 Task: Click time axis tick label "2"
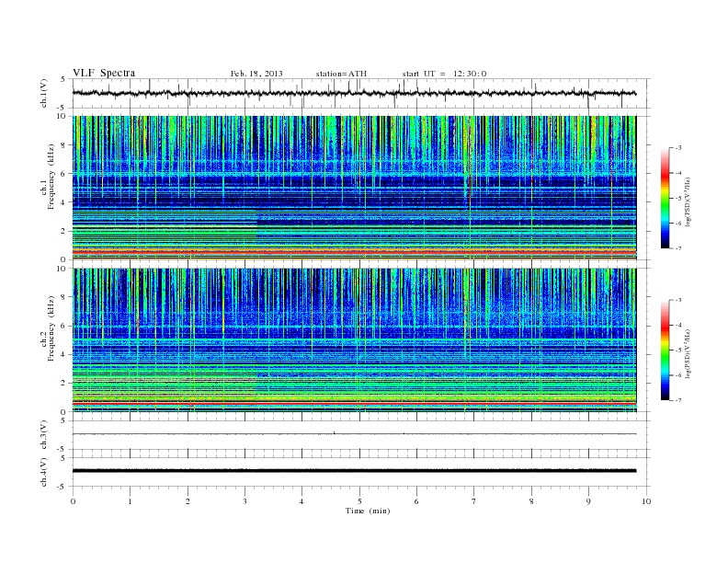click(x=188, y=501)
